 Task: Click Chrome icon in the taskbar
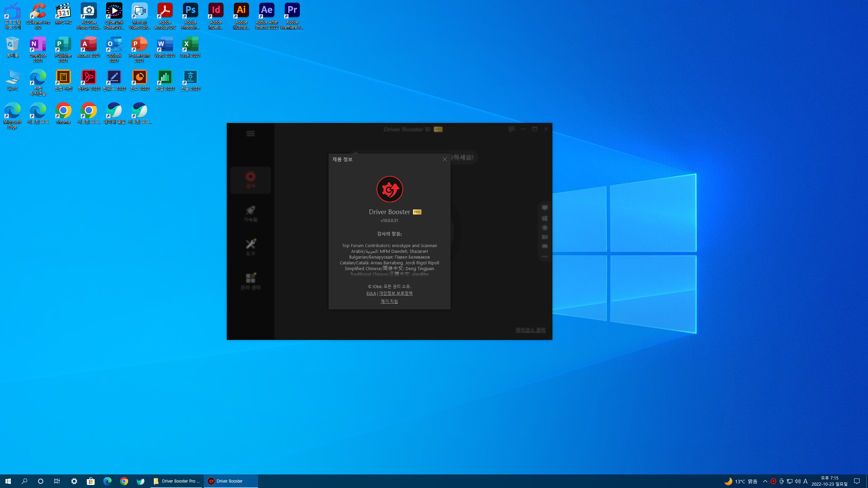[124, 481]
